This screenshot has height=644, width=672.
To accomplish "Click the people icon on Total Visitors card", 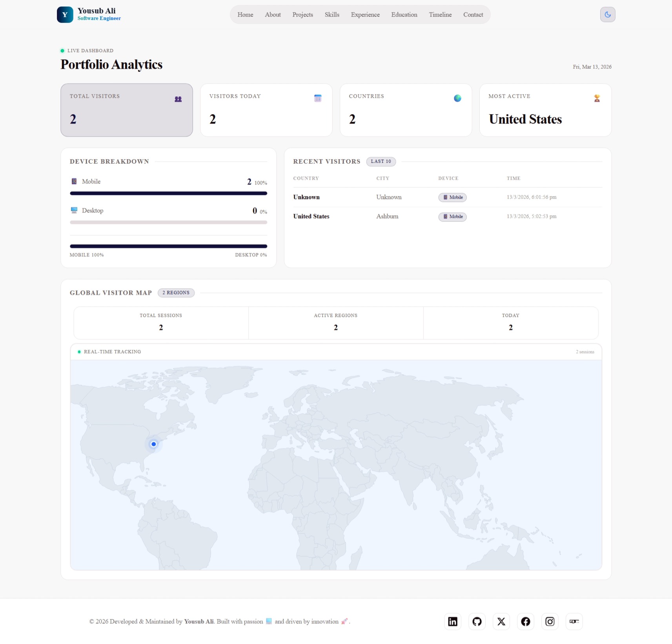I will [x=178, y=99].
